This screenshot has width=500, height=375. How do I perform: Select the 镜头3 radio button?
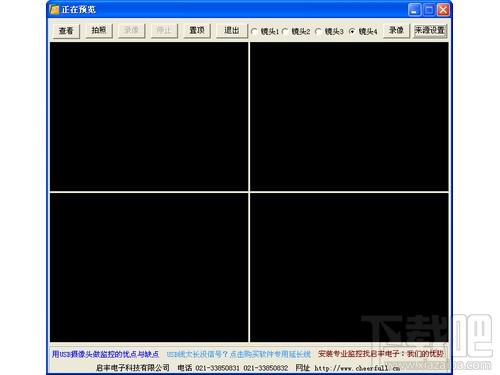coord(329,32)
